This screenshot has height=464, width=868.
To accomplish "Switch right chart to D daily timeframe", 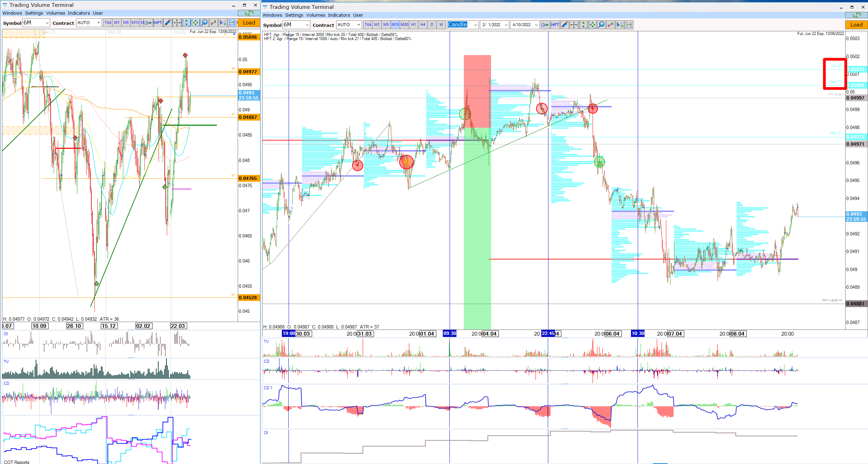I will [x=432, y=25].
